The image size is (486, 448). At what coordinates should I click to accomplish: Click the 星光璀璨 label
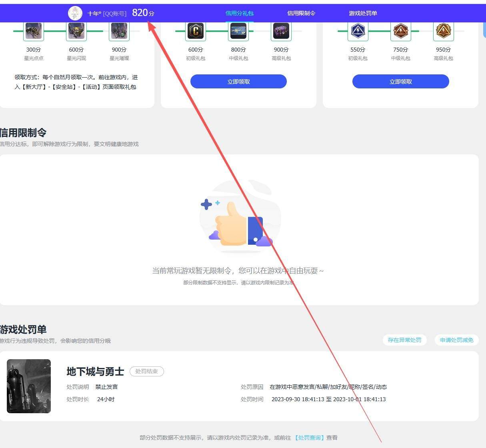[x=119, y=58]
